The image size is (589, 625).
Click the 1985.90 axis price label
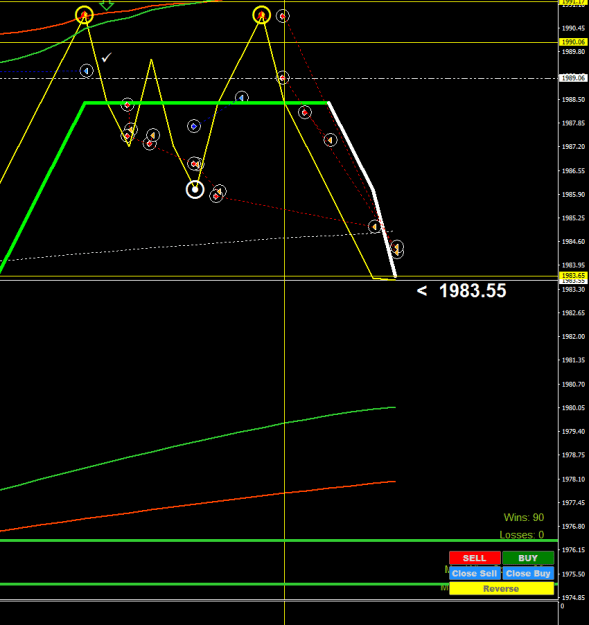pos(573,194)
